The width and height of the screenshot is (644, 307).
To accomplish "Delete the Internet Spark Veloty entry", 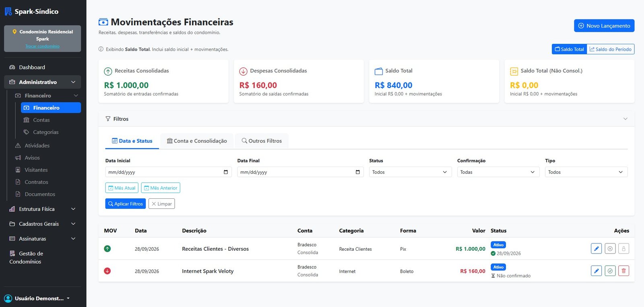I will [623, 271].
